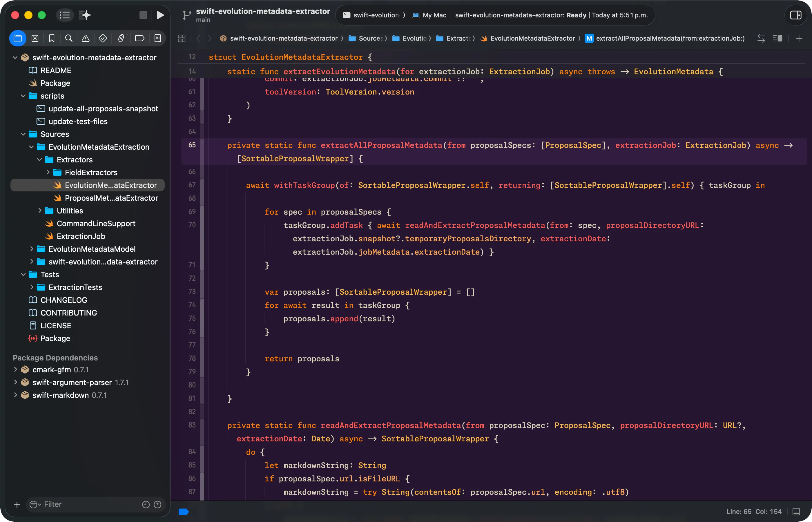812x522 pixels.
Task: Go back in editor history
Action: pyautogui.click(x=199, y=38)
